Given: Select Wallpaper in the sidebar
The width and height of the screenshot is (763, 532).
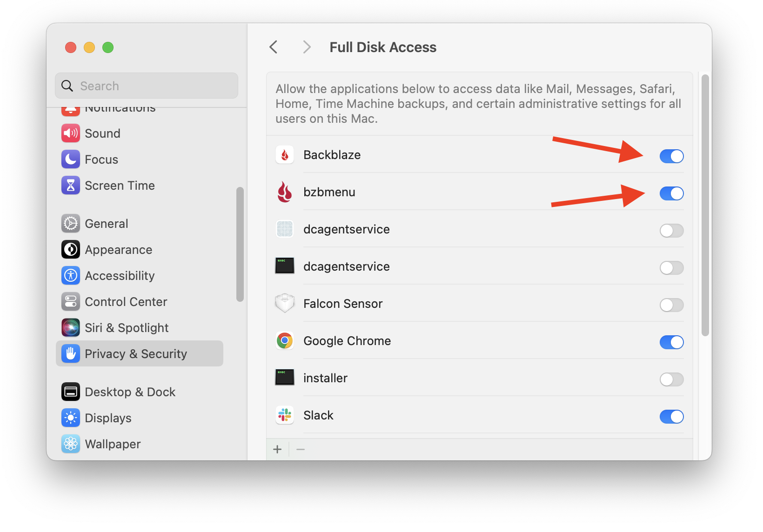Looking at the screenshot, I should click(x=140, y=444).
